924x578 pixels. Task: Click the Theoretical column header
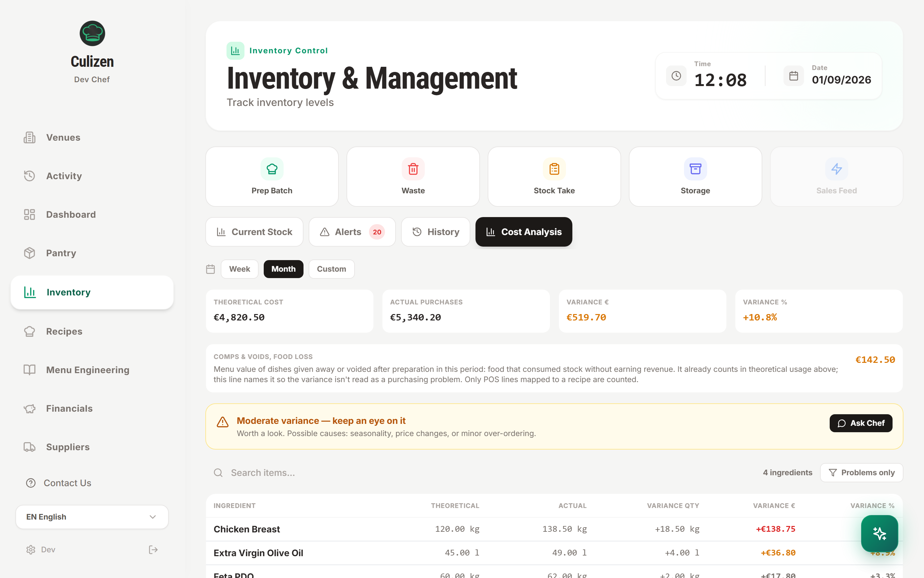click(x=455, y=506)
